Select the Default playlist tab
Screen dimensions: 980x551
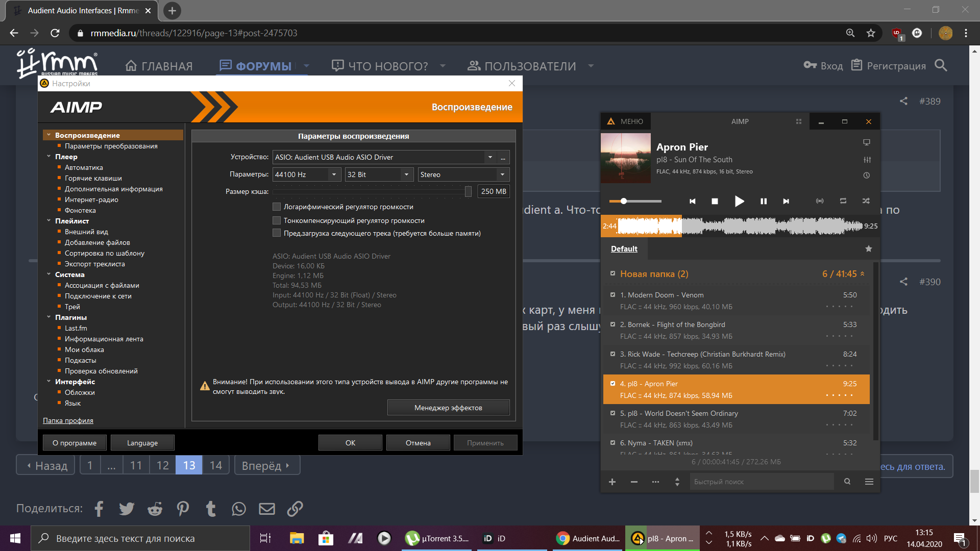(624, 249)
